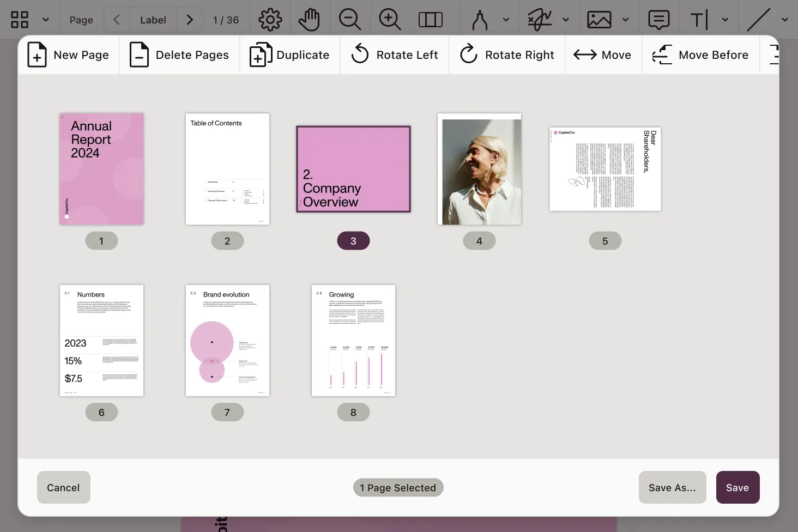
Task: Rotate Right the selected page
Action: [506, 55]
